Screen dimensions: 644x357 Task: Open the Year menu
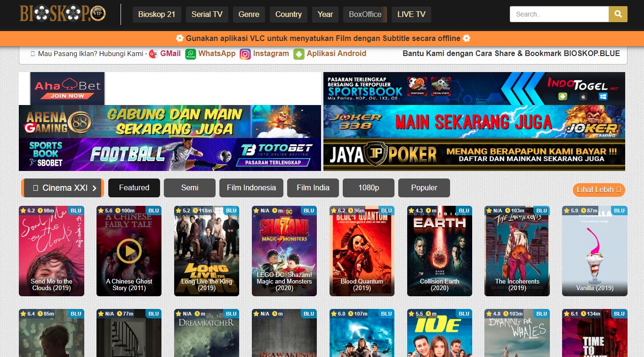click(325, 14)
